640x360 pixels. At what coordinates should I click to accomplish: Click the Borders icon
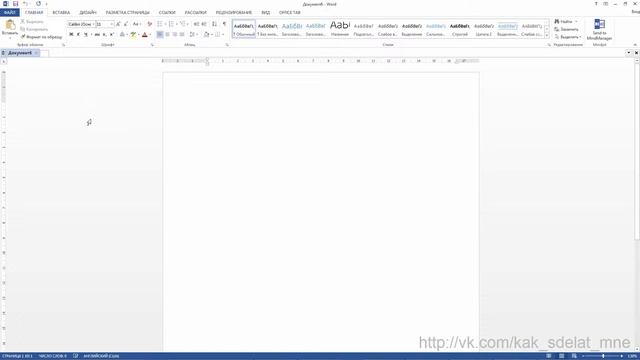tap(218, 34)
